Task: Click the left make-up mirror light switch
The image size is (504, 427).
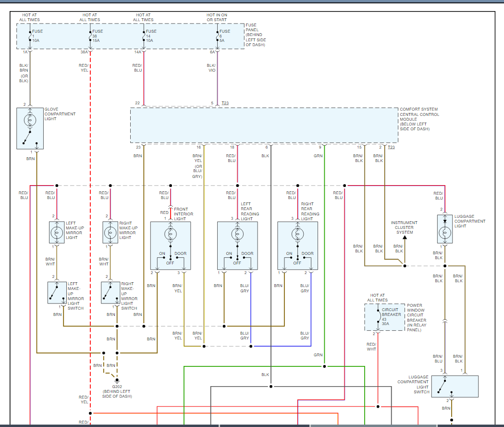Action: (x=57, y=292)
